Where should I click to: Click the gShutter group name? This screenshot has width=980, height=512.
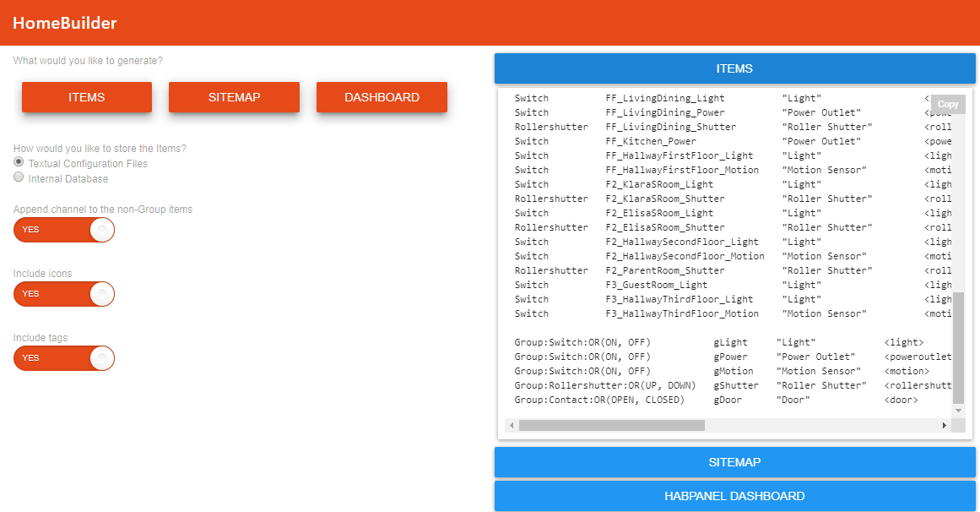coord(736,386)
